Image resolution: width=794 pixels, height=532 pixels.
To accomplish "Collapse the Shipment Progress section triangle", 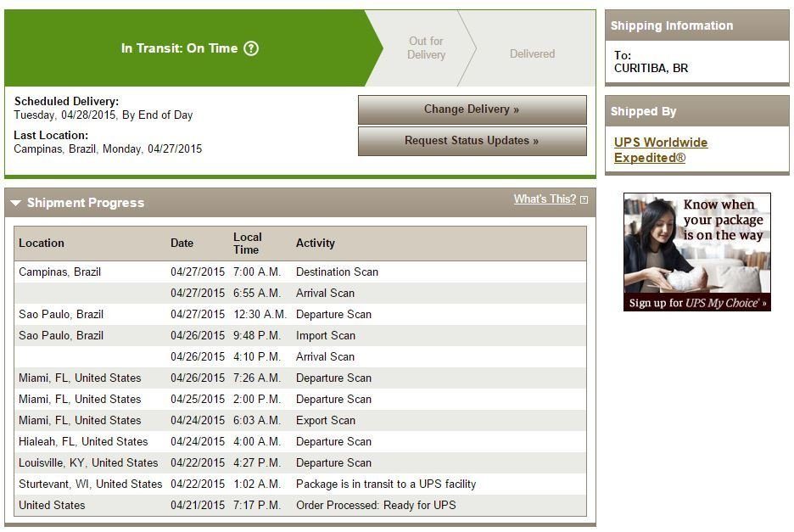I will (16, 203).
